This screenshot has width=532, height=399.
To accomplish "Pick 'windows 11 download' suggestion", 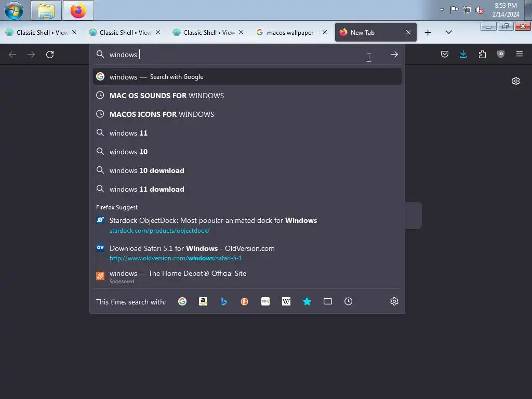I will click(x=247, y=189).
